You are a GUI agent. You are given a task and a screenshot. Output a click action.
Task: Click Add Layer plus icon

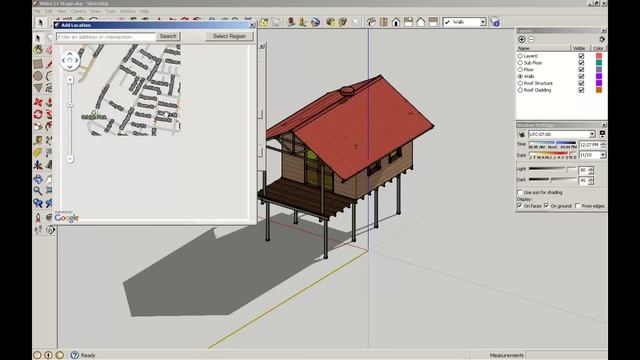tap(522, 39)
